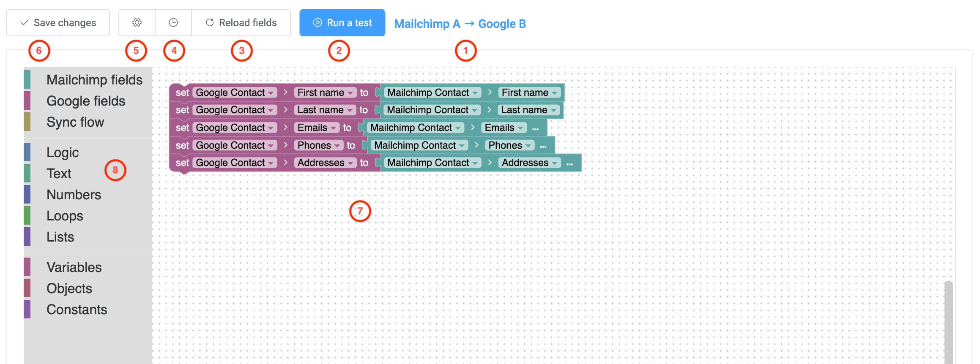Open the Mailchimp A → Google B link

[460, 24]
